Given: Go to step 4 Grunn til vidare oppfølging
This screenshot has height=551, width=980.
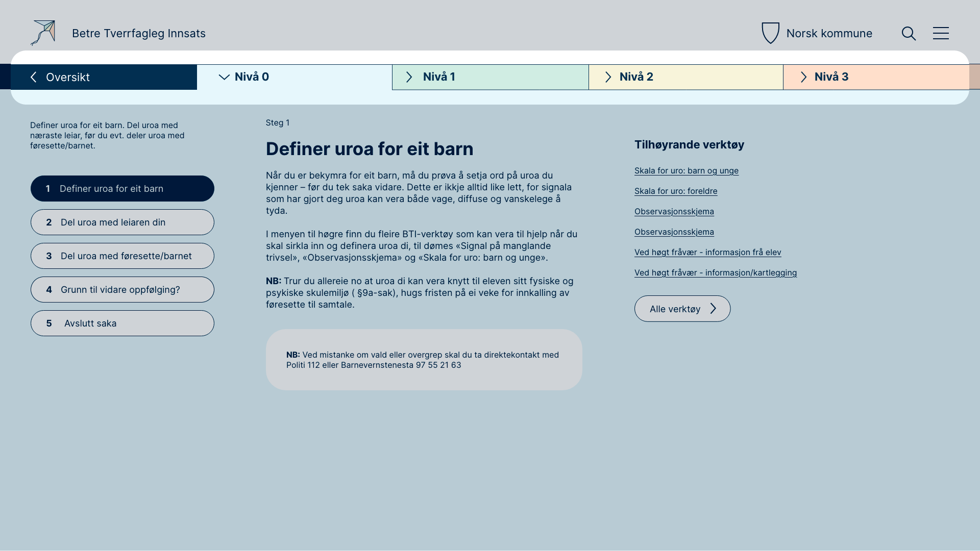Looking at the screenshot, I should 122,290.
